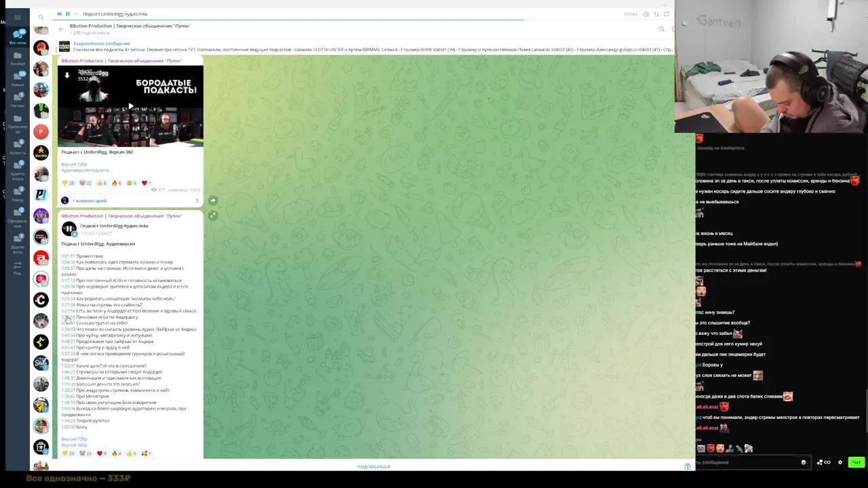Pause the Подкаст Underd0gg Аудио.m4a message audio

[x=69, y=229]
